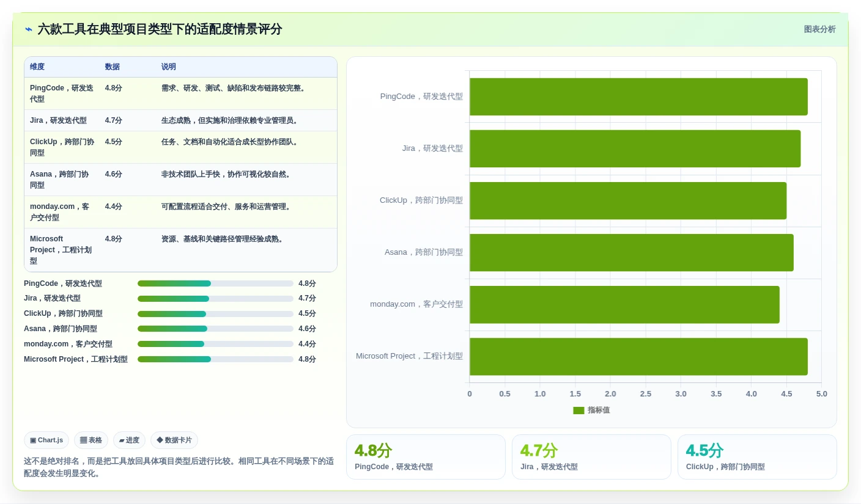Select the table cell PingCode，研发迭代型
861x504 pixels.
(x=62, y=93)
